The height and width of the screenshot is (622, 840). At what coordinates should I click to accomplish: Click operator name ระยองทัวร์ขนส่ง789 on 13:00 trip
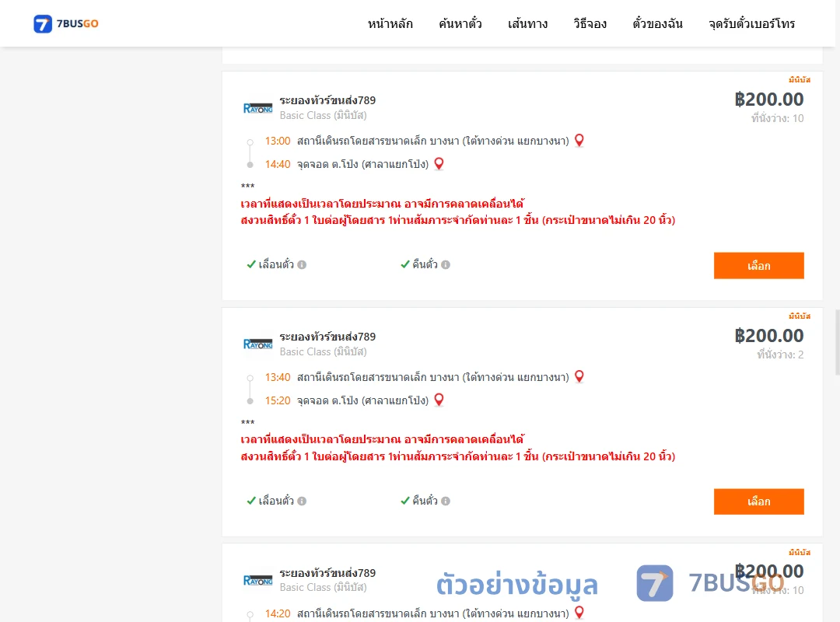pos(327,100)
